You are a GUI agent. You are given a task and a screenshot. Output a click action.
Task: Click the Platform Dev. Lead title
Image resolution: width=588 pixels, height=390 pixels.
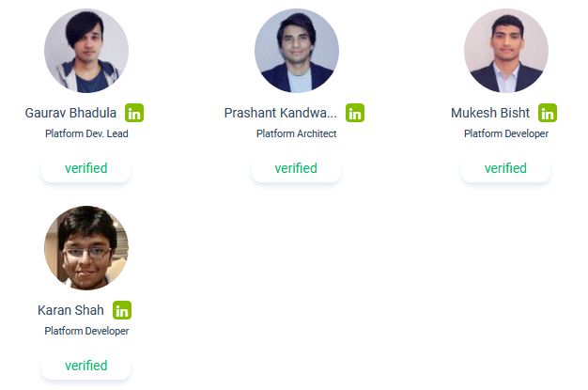(86, 133)
